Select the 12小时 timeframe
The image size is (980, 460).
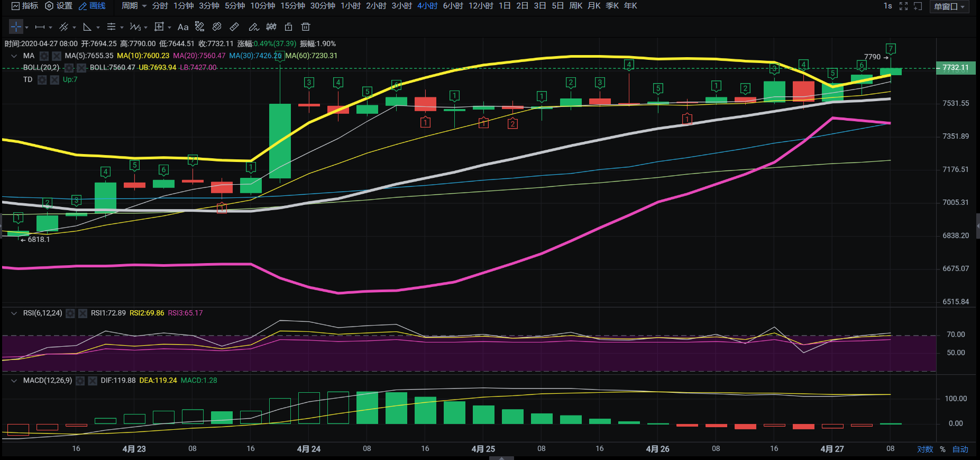(x=481, y=6)
